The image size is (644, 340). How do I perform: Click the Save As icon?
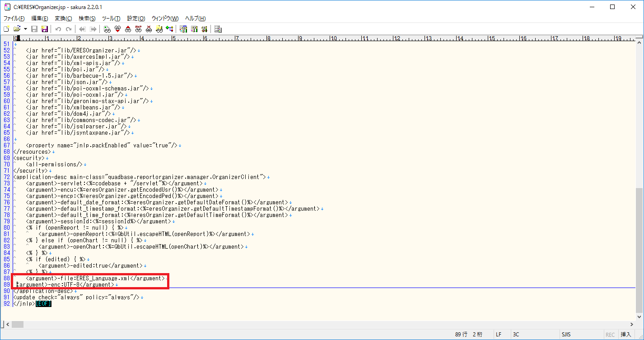tap(45, 29)
